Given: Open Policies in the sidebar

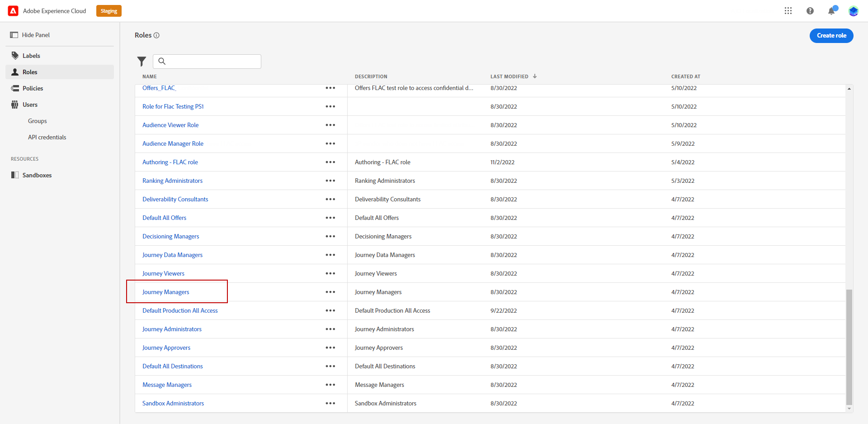Looking at the screenshot, I should click(x=60, y=88).
